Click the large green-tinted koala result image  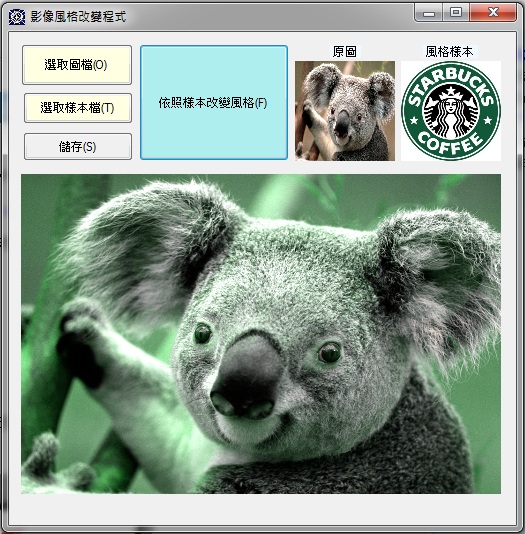[261, 334]
